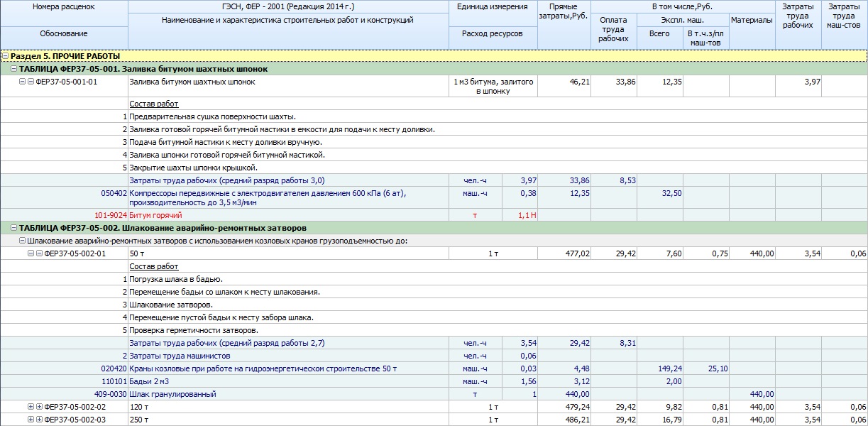Expand right plus box beside ФЕР37-05-002-03
Viewport: 868px width, 426px height.
point(39,420)
